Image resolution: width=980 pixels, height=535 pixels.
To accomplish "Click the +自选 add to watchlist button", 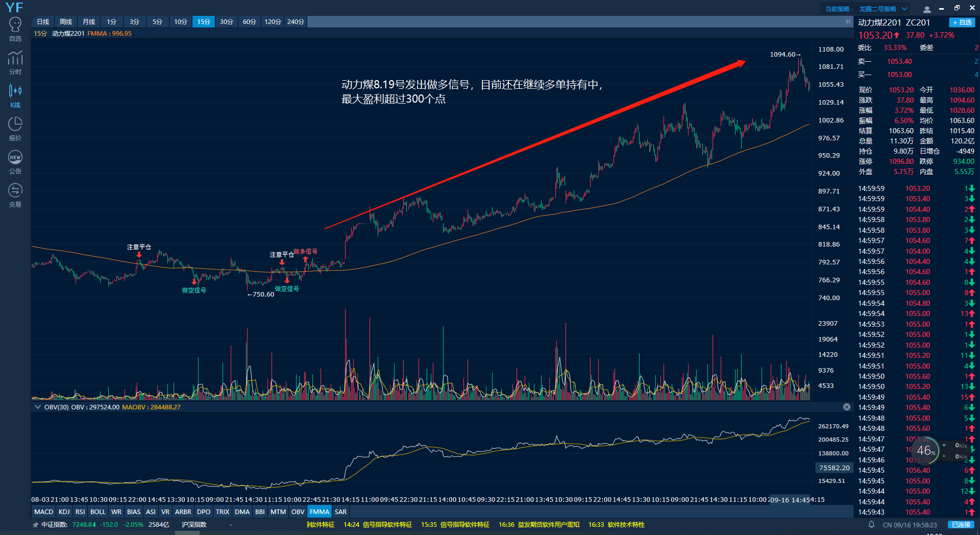I will click(962, 22).
